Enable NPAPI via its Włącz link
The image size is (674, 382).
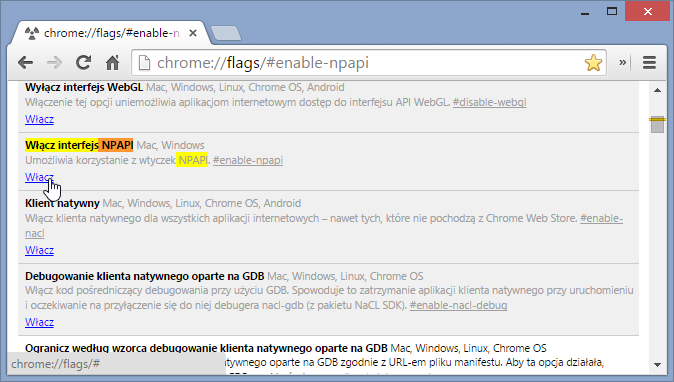pos(39,177)
